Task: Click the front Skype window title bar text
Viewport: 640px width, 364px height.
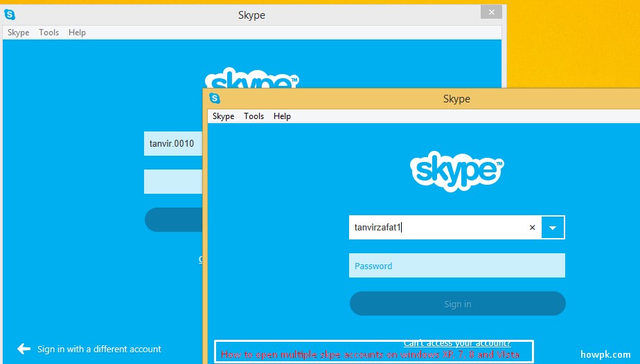Action: (x=456, y=99)
